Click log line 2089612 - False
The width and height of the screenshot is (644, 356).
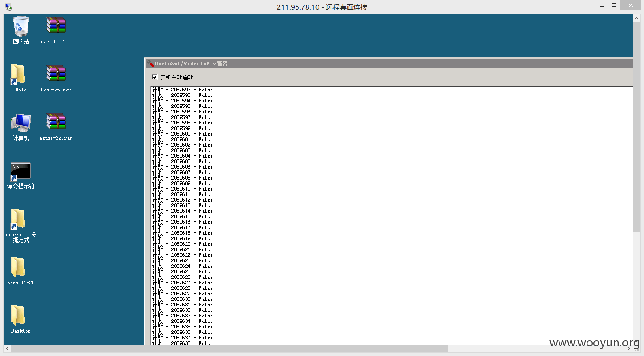point(182,200)
